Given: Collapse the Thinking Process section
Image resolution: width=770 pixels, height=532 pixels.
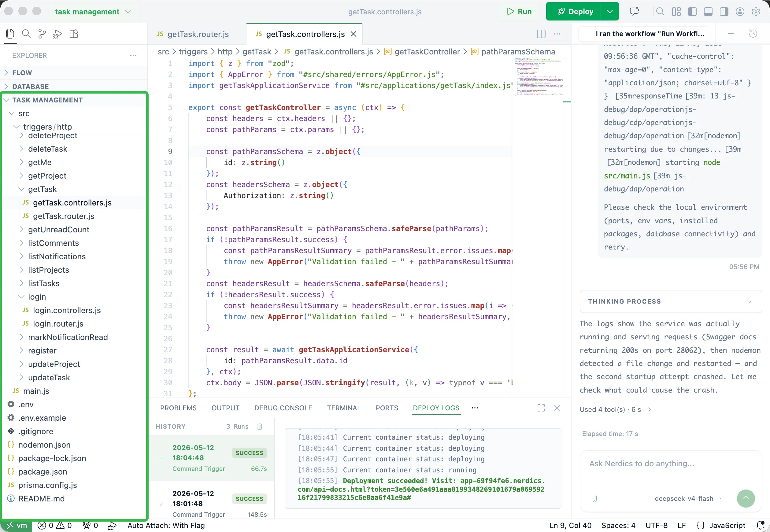Looking at the screenshot, I should click(x=670, y=301).
